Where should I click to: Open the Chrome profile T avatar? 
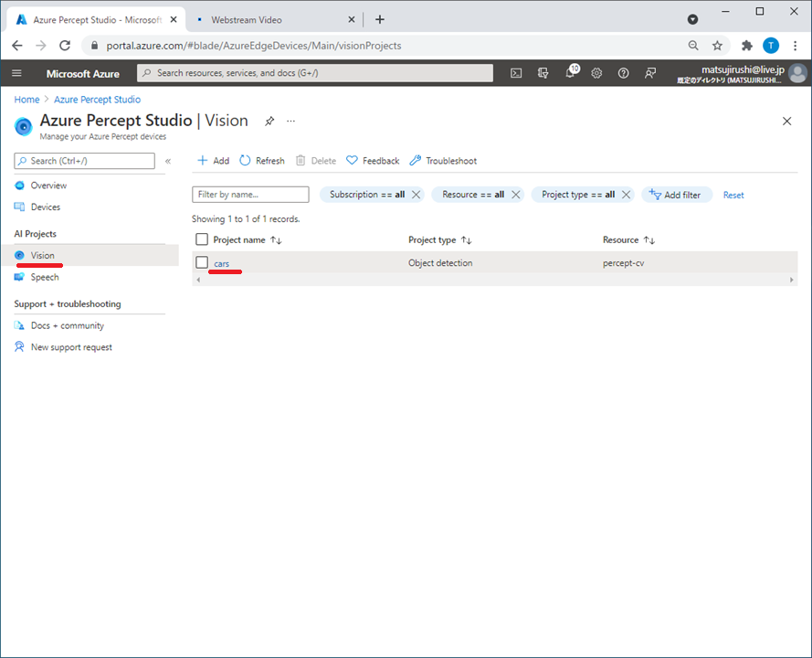[771, 46]
